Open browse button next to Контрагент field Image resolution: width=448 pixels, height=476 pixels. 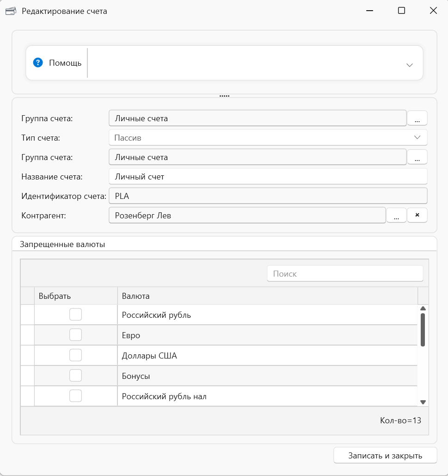click(x=396, y=215)
